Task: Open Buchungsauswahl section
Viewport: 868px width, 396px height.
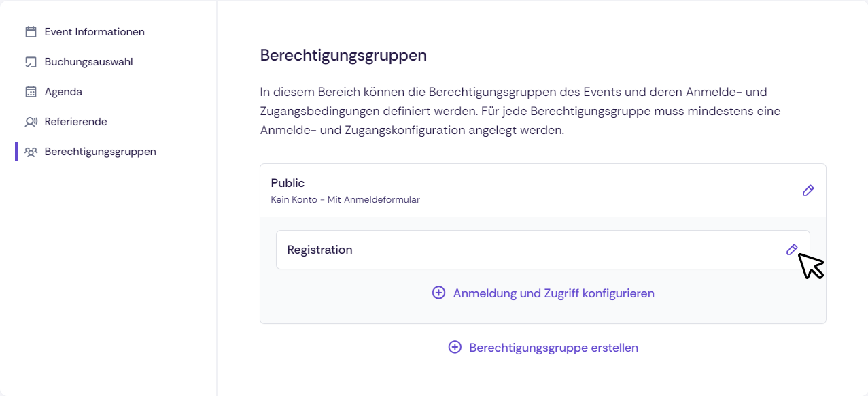Action: (88, 62)
